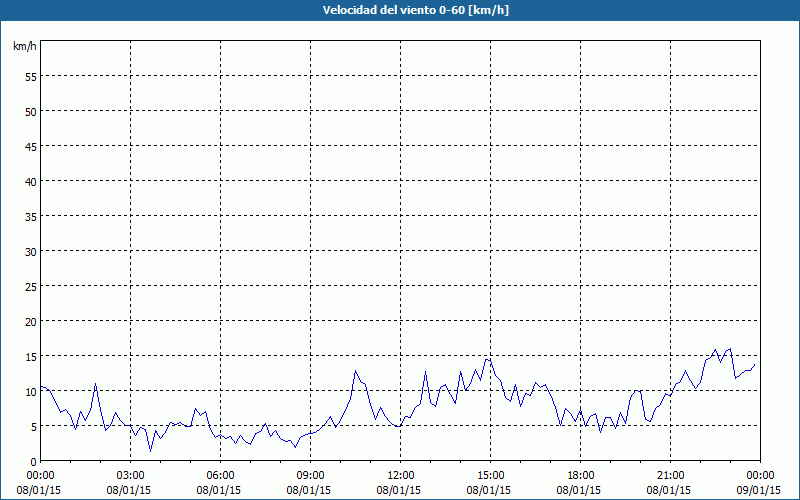This screenshot has height=500, width=800.
Task: Click the '08/01/15' date under '06:00'
Action: (x=218, y=490)
